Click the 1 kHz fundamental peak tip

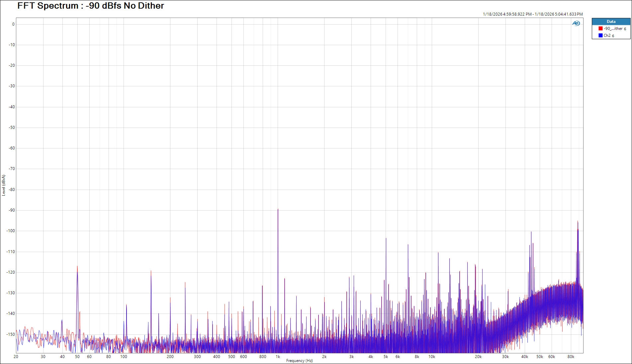[x=278, y=210]
